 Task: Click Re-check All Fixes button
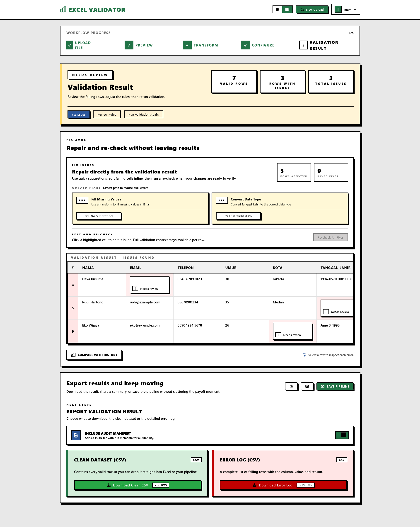pyautogui.click(x=330, y=237)
